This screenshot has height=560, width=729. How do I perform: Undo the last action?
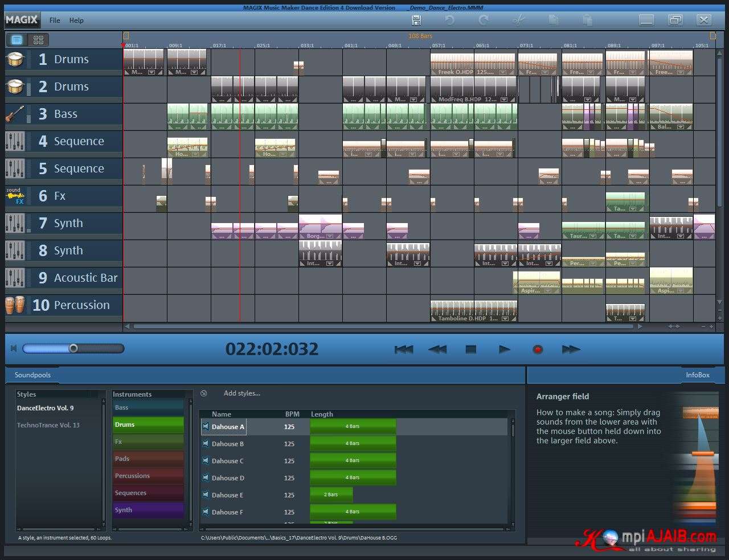(x=449, y=20)
